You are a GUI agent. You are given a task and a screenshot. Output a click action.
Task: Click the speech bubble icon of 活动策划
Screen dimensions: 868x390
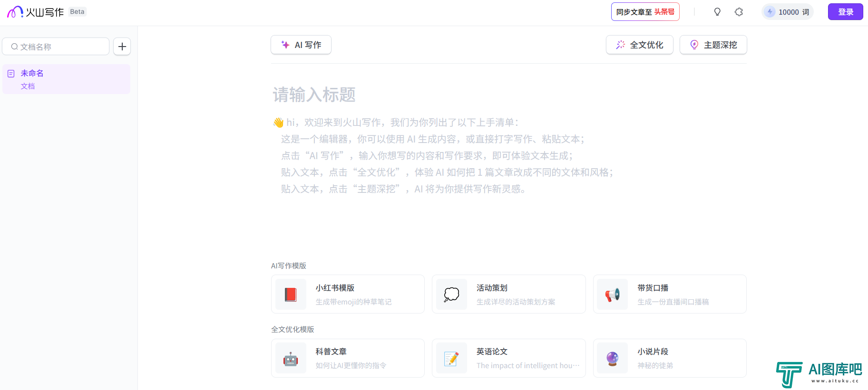point(451,295)
